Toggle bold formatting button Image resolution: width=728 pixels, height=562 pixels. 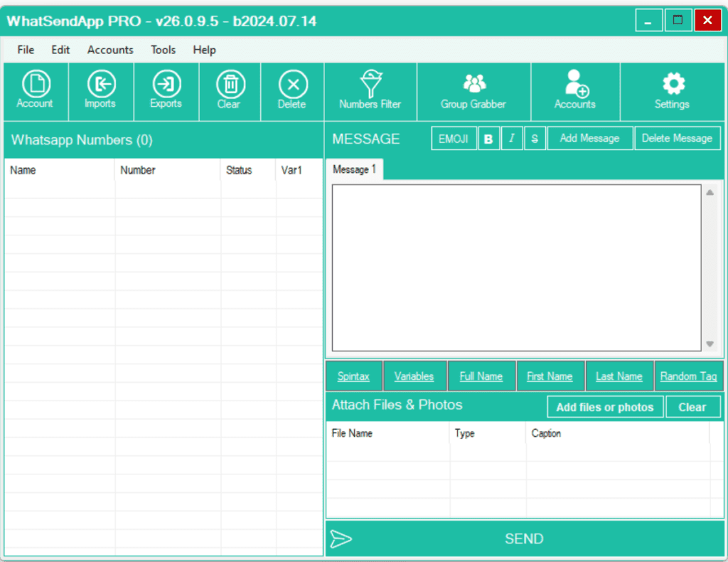488,139
